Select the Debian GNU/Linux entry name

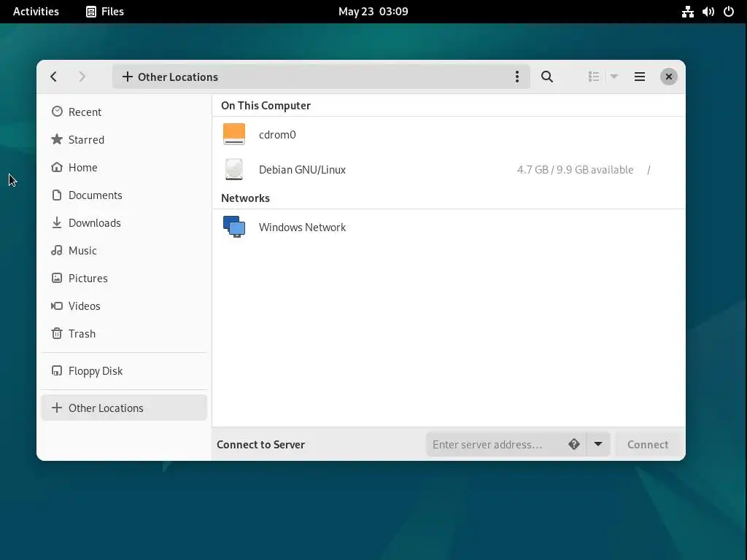click(x=302, y=169)
